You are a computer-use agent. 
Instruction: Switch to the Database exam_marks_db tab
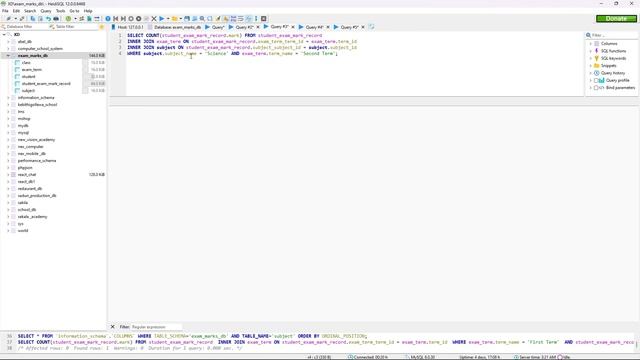[x=175, y=27]
